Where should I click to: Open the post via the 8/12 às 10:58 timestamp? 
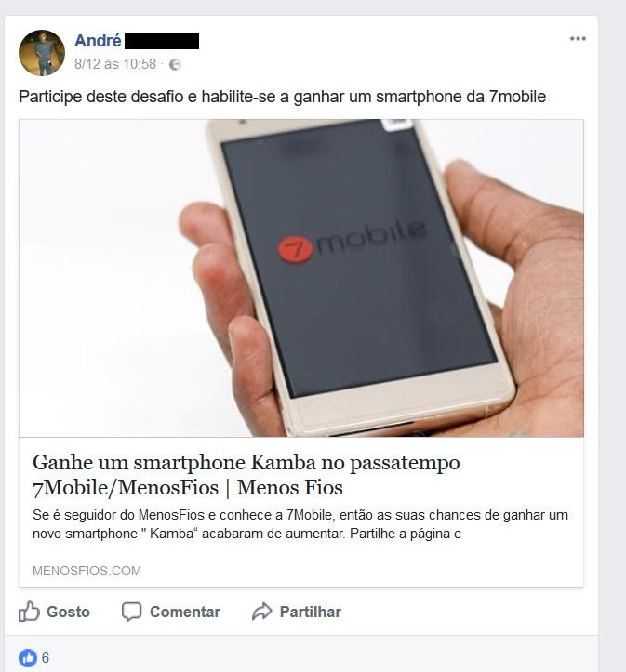(115, 64)
